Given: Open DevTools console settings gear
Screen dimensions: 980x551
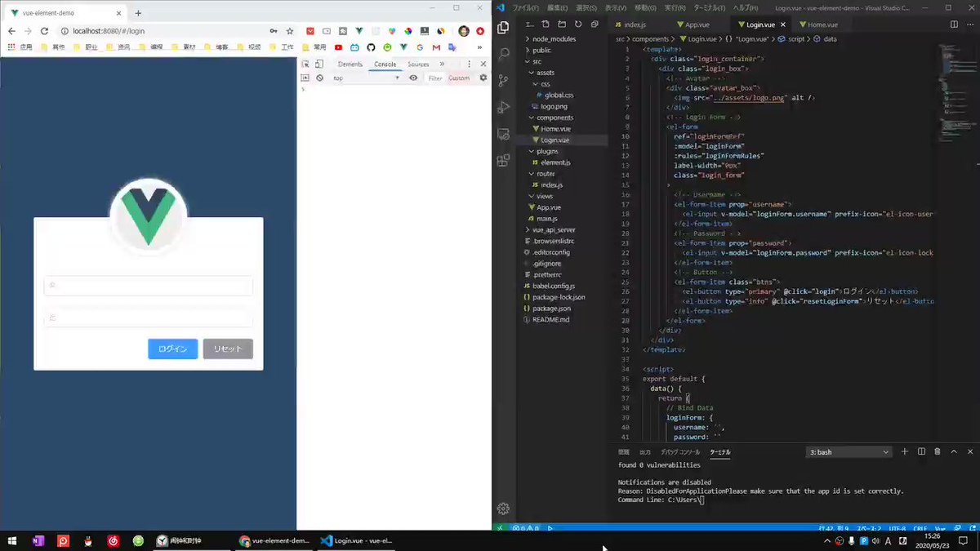Looking at the screenshot, I should (x=483, y=78).
